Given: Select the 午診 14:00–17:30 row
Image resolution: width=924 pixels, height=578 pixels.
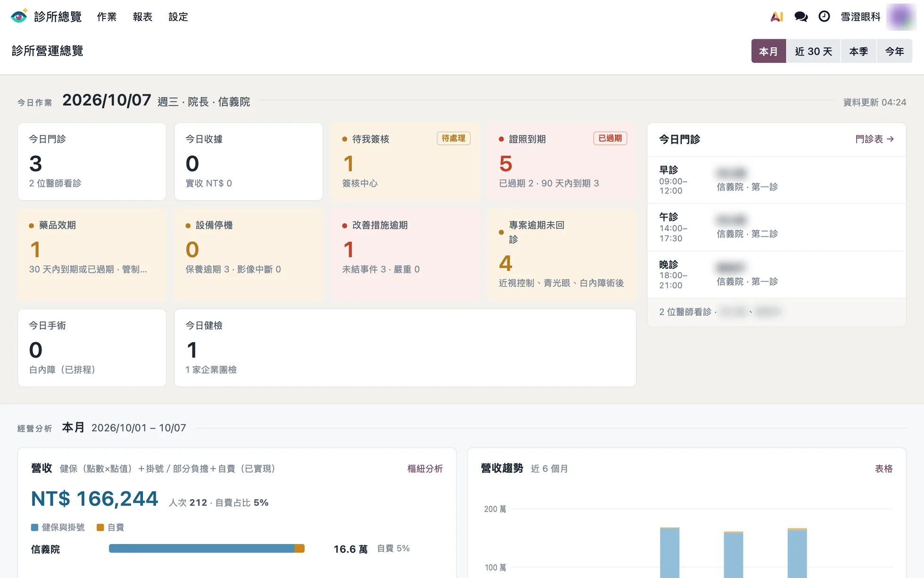Looking at the screenshot, I should (x=776, y=227).
